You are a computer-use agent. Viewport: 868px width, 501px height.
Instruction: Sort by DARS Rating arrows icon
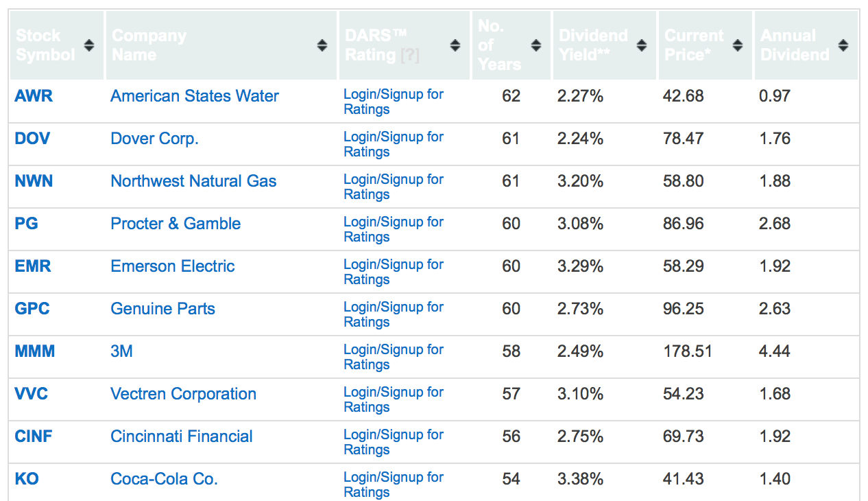(455, 45)
